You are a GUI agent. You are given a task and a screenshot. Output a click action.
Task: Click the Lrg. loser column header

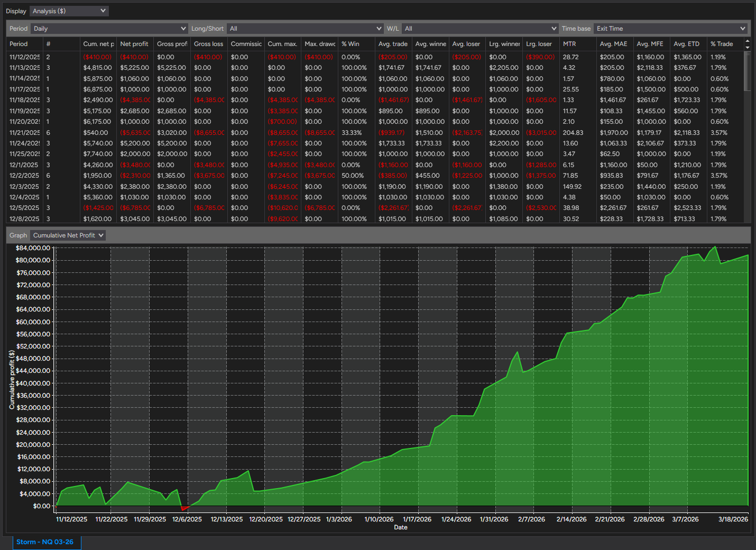(541, 44)
